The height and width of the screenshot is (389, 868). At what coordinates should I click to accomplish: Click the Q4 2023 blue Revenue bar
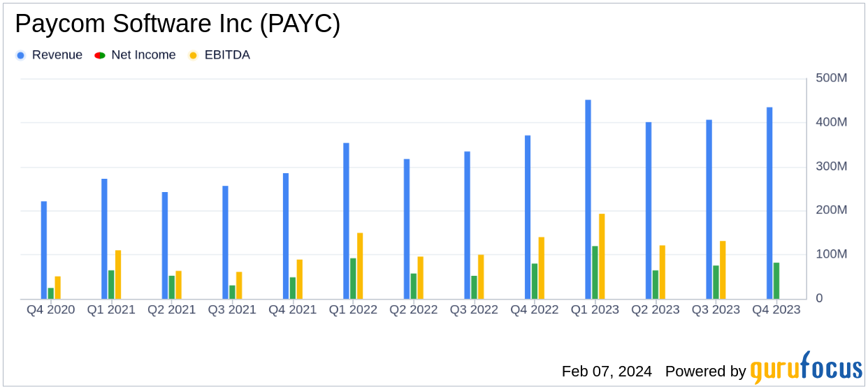coord(769,203)
